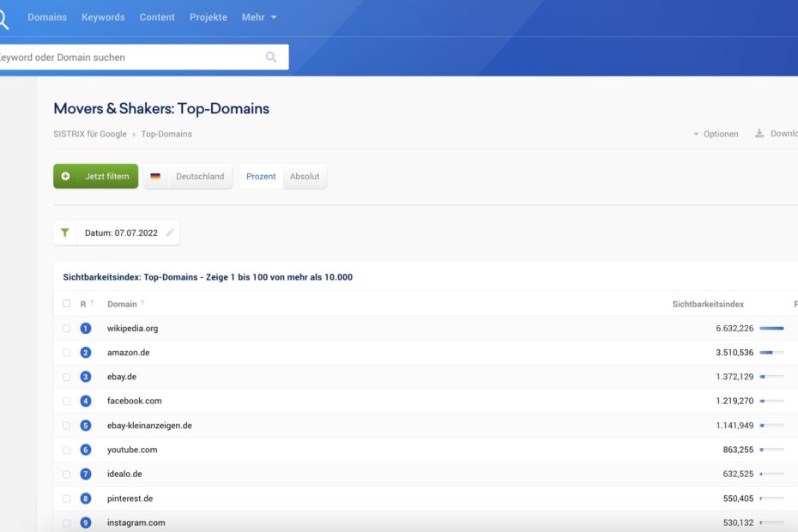Open the Keywords menu
Viewport: 798px width, 532px height.
103,17
